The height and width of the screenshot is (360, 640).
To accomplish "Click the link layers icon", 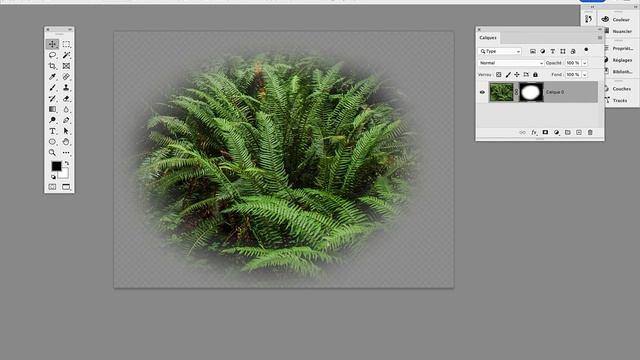I will 522,132.
